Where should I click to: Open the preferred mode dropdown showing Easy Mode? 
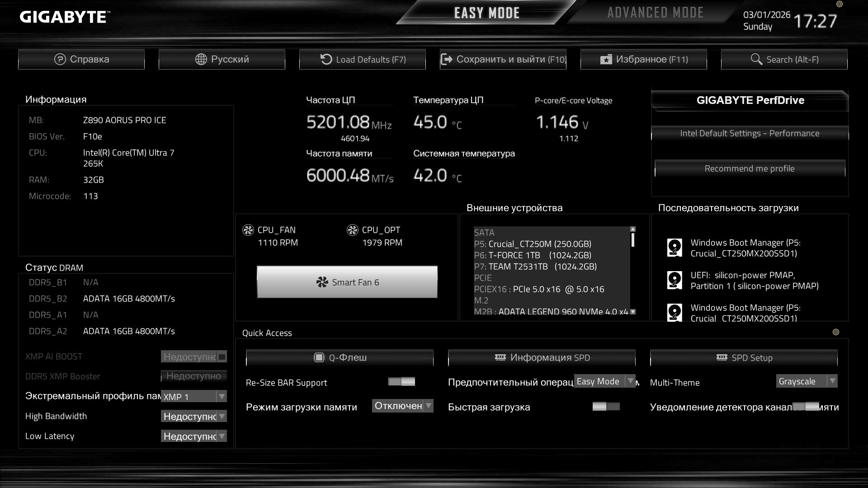point(605,381)
